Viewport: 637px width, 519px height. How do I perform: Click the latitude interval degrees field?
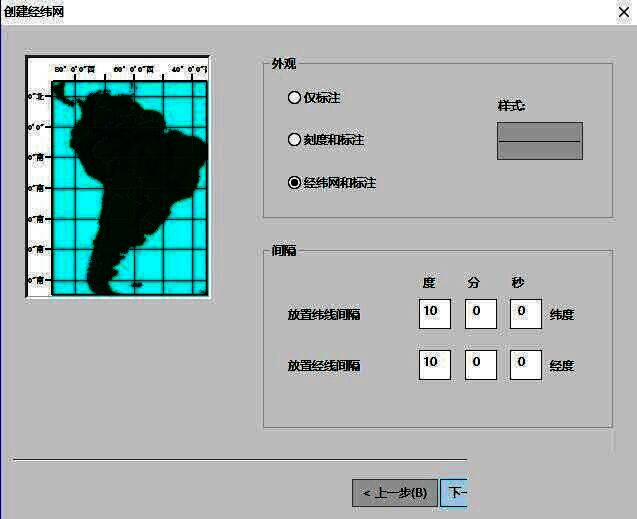[434, 313]
